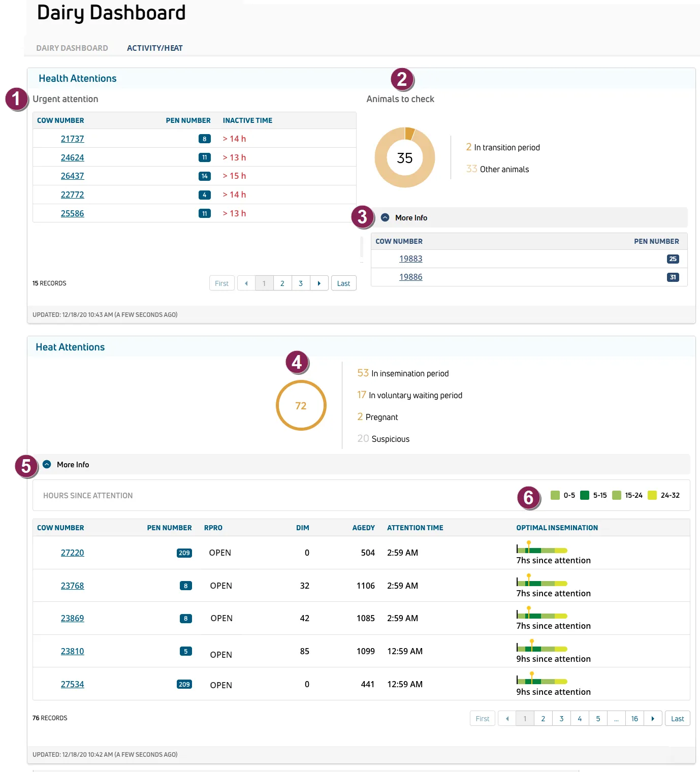
Task: Click pen badge 14 for cow 26437
Action: click(205, 176)
